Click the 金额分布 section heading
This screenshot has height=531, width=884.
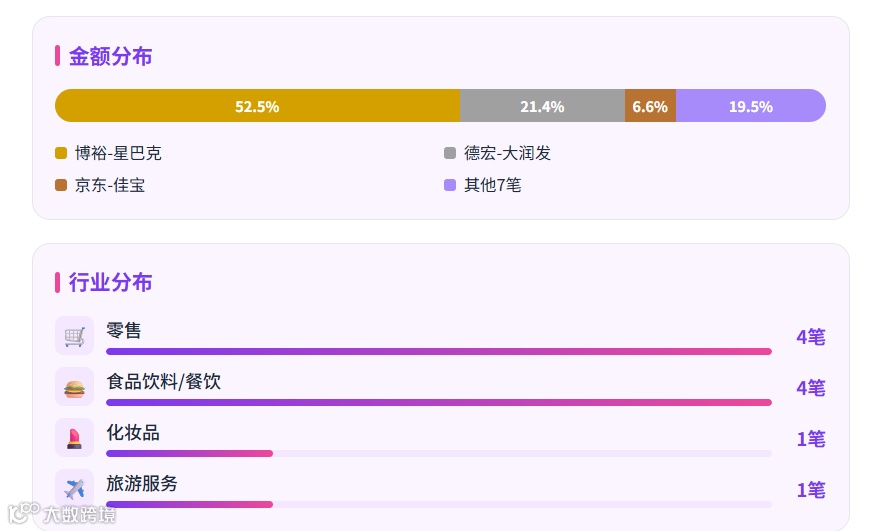pos(110,56)
